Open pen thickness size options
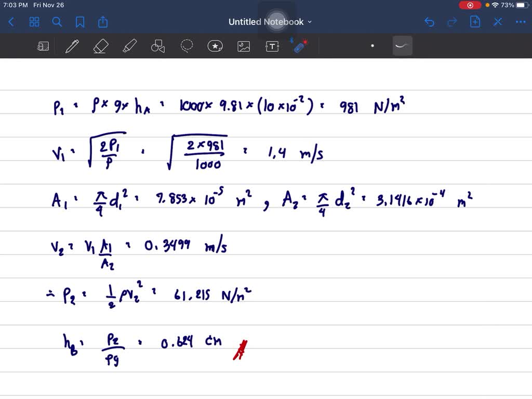The height and width of the screenshot is (399, 532). point(373,46)
